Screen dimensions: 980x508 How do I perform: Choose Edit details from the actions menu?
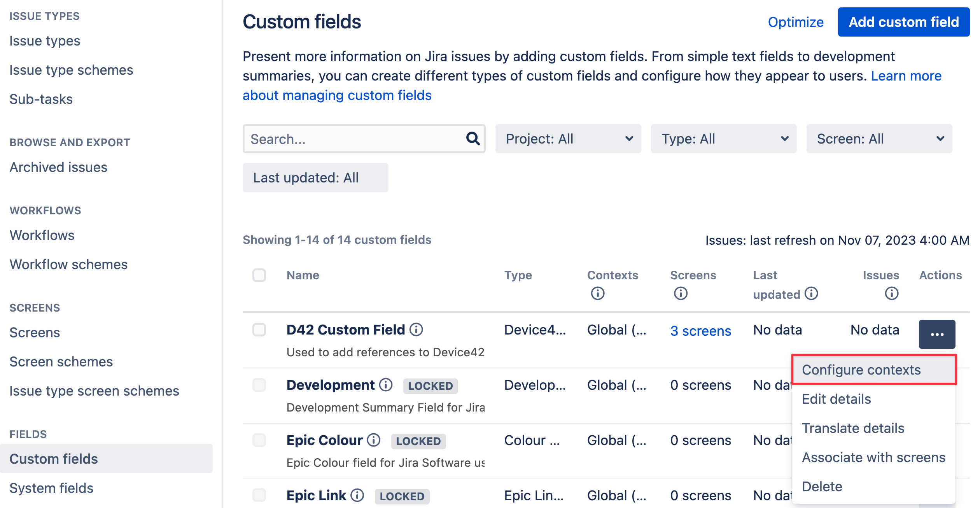(x=836, y=399)
